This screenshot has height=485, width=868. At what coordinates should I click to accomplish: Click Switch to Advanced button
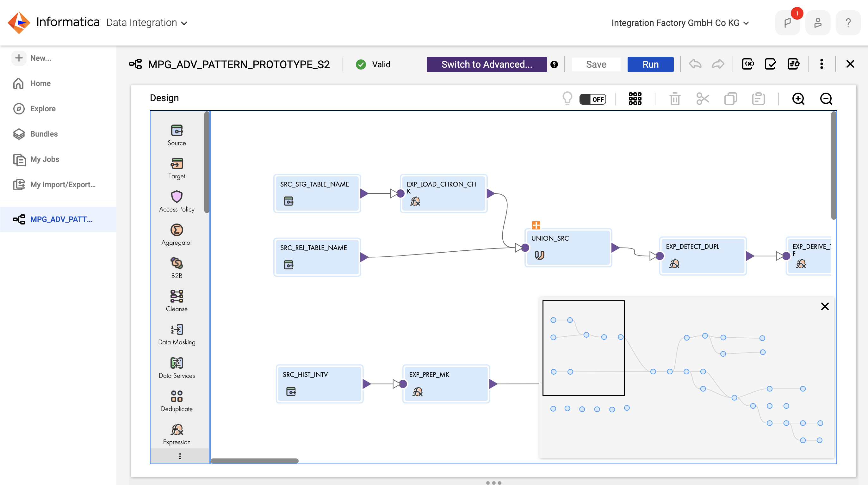point(487,64)
